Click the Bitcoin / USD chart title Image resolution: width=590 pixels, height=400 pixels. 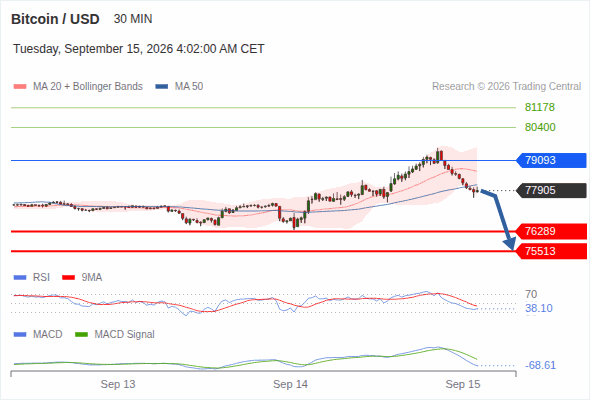click(55, 19)
